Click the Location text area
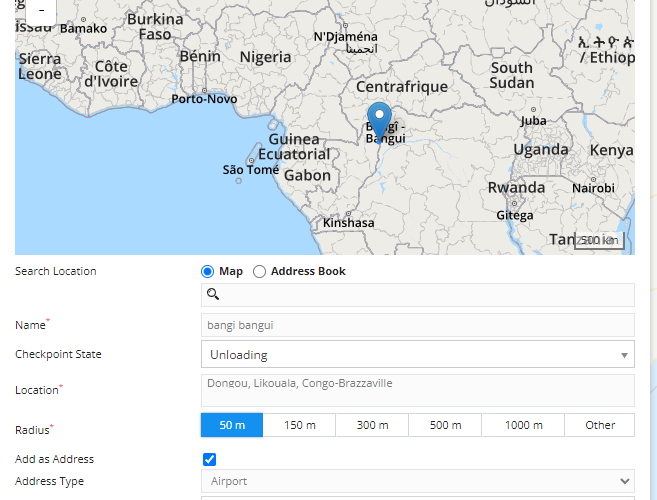Image resolution: width=657 pixels, height=500 pixels. click(x=417, y=390)
